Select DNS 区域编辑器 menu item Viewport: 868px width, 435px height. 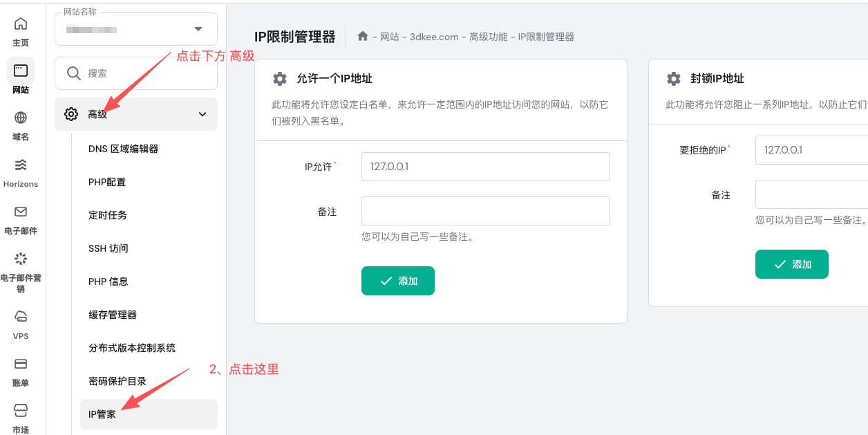pos(124,149)
